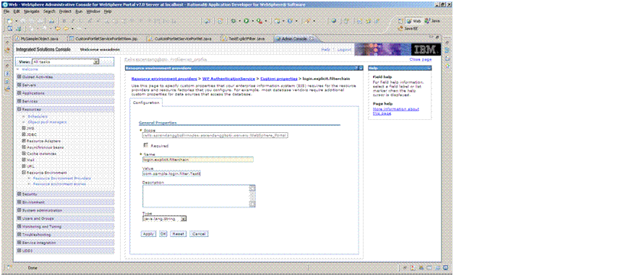
Task: Expand Guided Activities in navigation tree
Action: click(19, 77)
